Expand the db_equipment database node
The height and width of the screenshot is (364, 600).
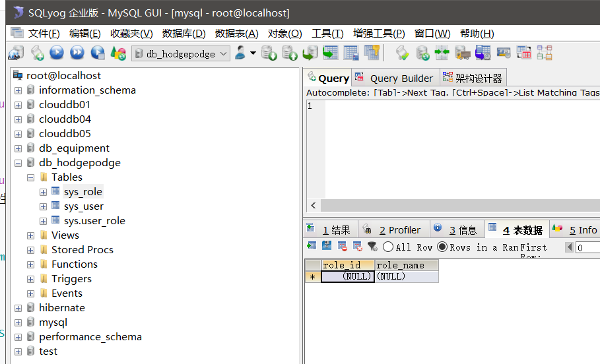tap(18, 149)
